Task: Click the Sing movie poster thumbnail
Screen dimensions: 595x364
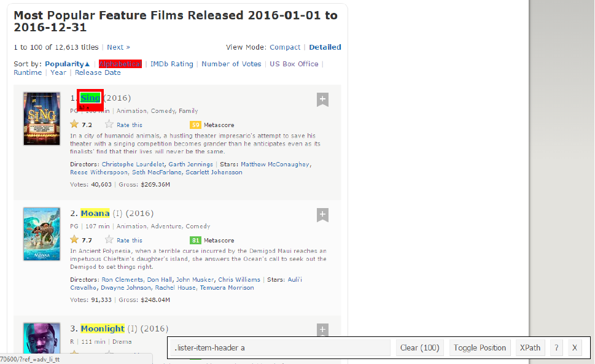Action: [x=42, y=118]
